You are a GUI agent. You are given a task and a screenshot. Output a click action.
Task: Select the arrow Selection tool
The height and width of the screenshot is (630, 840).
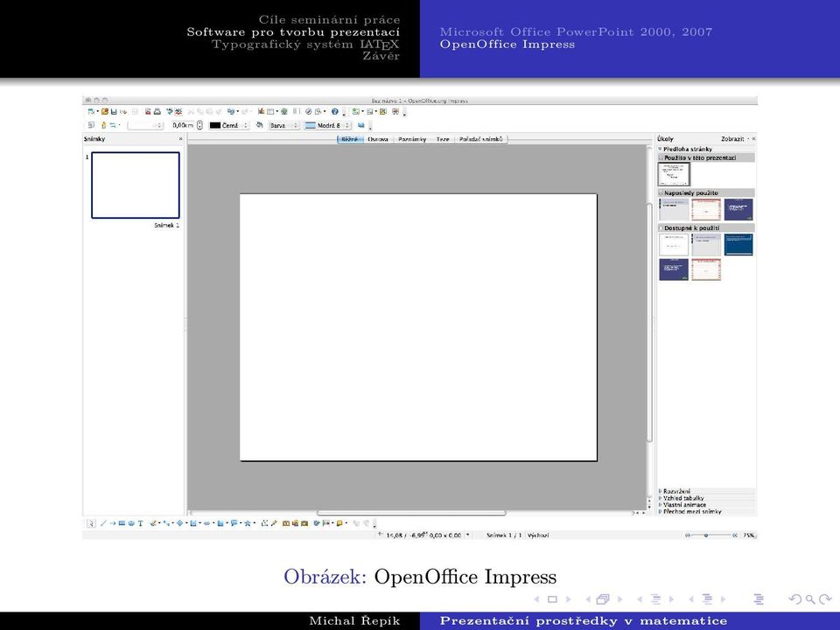point(91,523)
